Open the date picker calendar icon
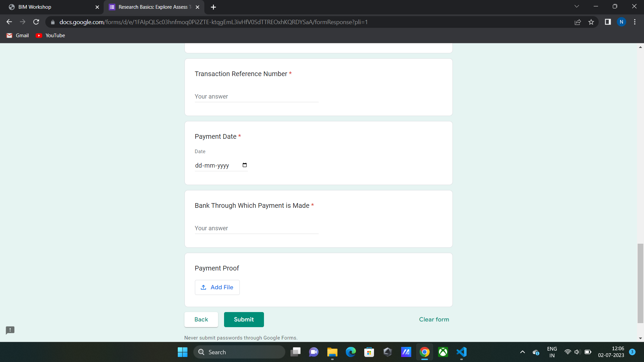644x362 pixels. click(245, 165)
